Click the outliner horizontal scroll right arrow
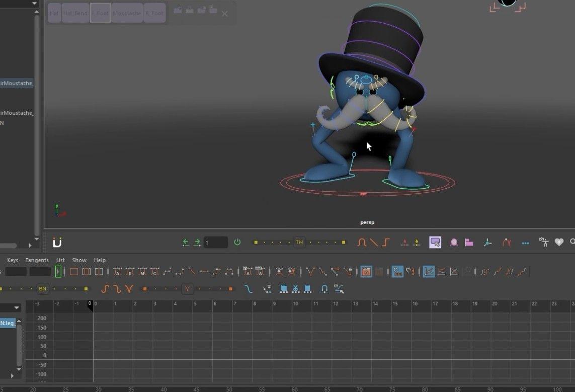 30,246
